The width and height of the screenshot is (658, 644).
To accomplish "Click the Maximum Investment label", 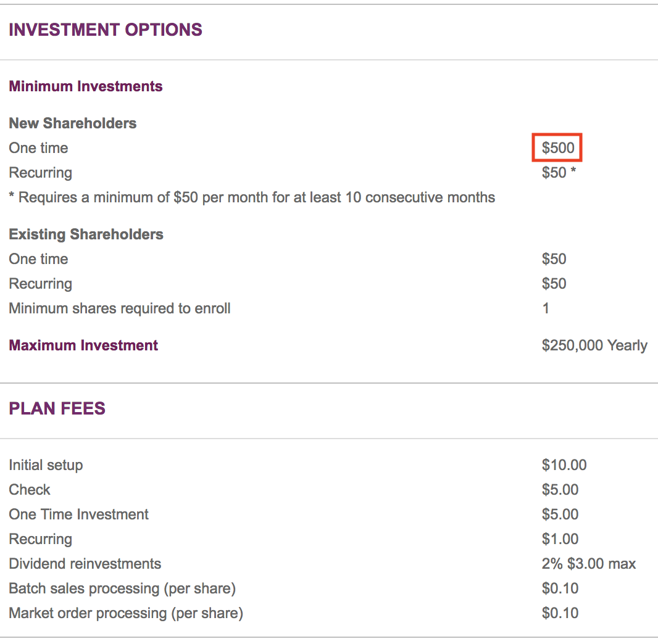I will 83,345.
